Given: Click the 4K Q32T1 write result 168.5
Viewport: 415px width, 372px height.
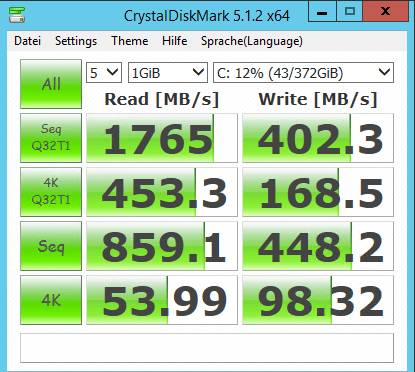Looking at the screenshot, I should tap(318, 192).
